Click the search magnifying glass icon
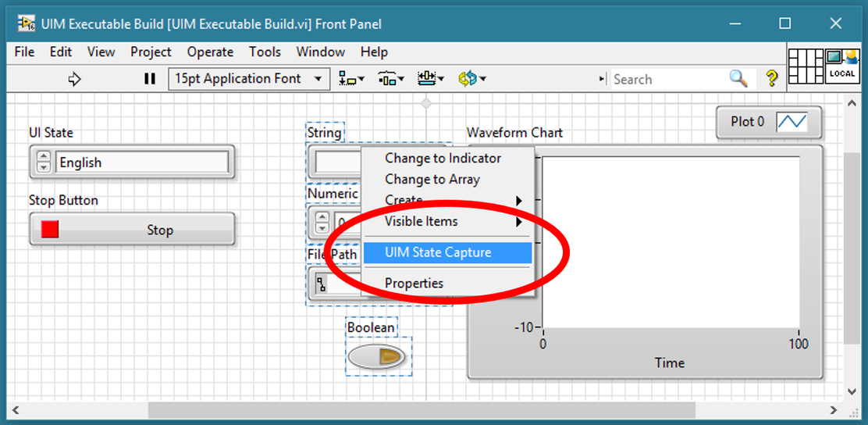This screenshot has width=868, height=425. [738, 78]
